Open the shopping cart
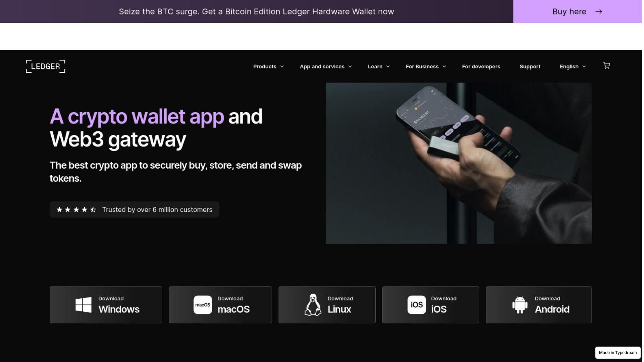This screenshot has width=644, height=362. [606, 66]
